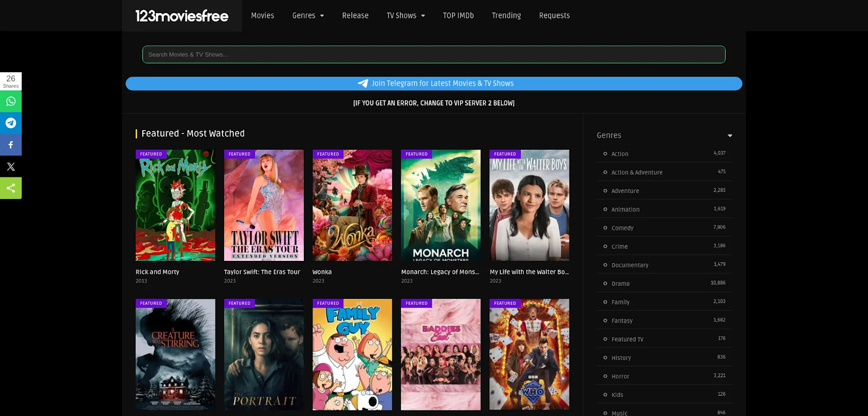Viewport: 868px width, 416px height.
Task: Go to the TOP IMDb page
Action: pos(458,16)
